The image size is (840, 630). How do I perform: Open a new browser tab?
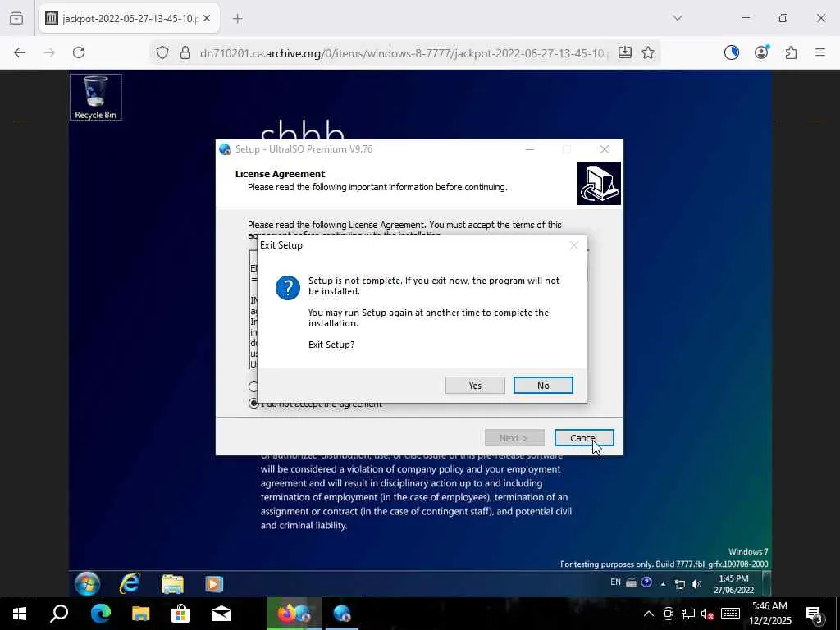coord(237,19)
